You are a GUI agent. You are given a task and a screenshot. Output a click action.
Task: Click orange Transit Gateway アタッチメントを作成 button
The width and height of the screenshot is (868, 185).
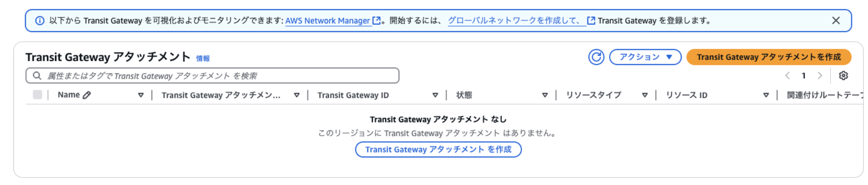click(x=768, y=57)
